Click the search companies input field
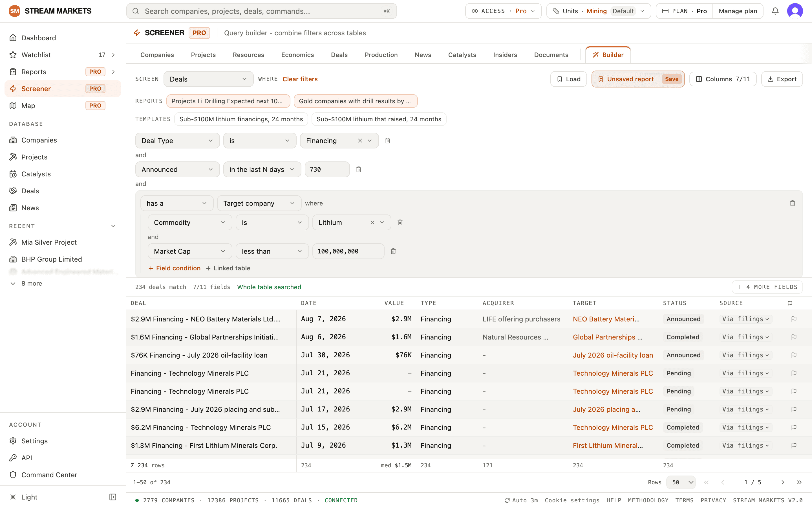 pyautogui.click(x=261, y=11)
